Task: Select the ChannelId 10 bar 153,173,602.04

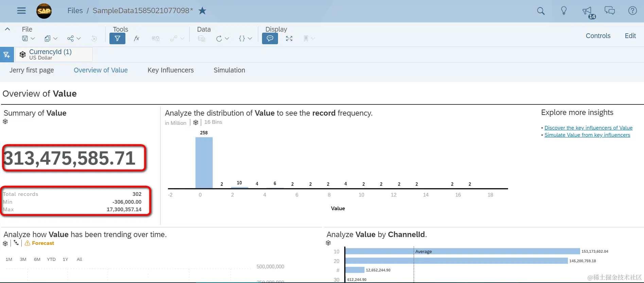Action: [463, 251]
